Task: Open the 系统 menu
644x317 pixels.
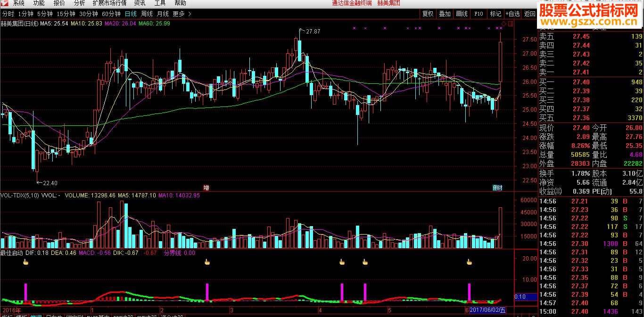Action: point(19,3)
